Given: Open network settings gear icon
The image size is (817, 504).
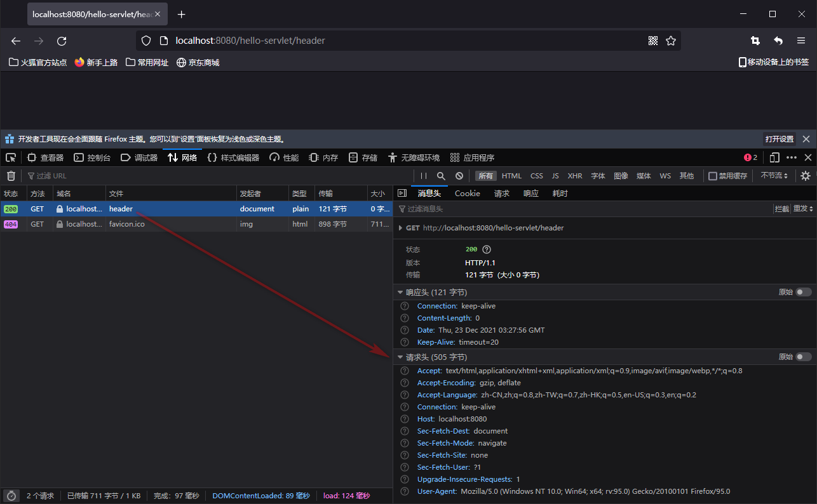Looking at the screenshot, I should pyautogui.click(x=806, y=176).
